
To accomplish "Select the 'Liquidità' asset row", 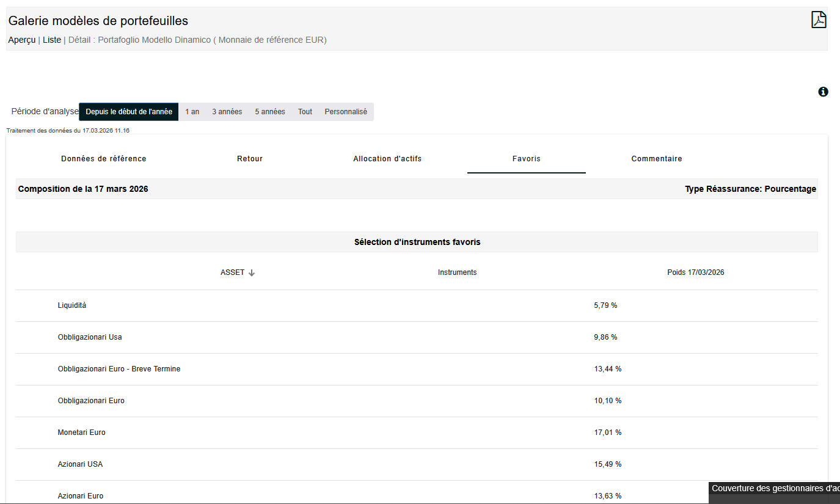I will pos(72,305).
